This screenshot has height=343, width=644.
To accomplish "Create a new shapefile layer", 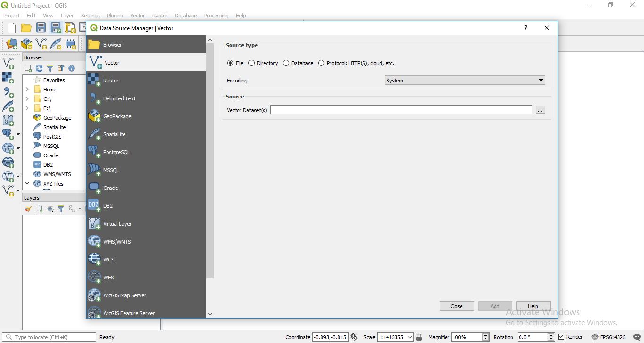I will pyautogui.click(x=41, y=43).
